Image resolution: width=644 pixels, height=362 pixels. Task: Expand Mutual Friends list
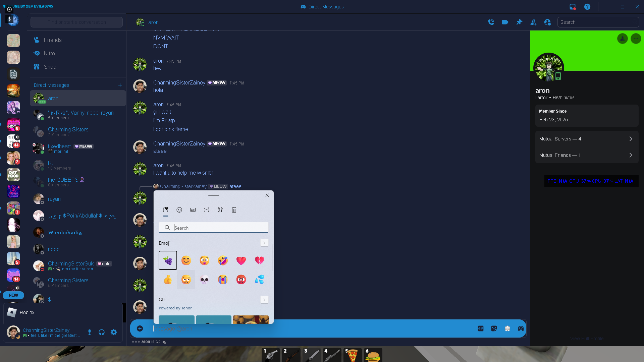(586, 155)
